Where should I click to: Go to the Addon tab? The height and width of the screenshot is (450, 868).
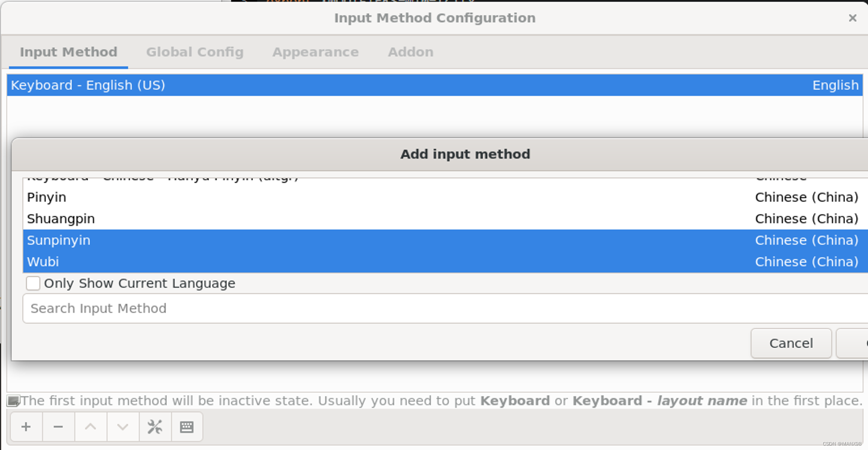click(x=410, y=52)
